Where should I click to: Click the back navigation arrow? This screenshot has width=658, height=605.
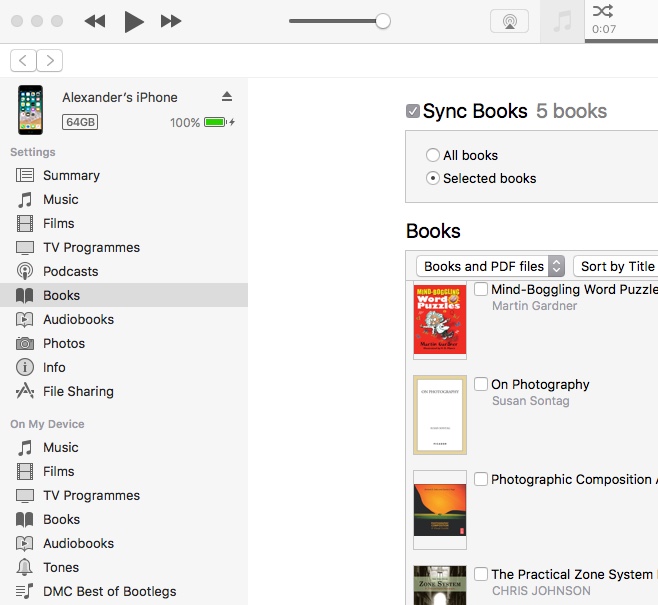point(23,61)
